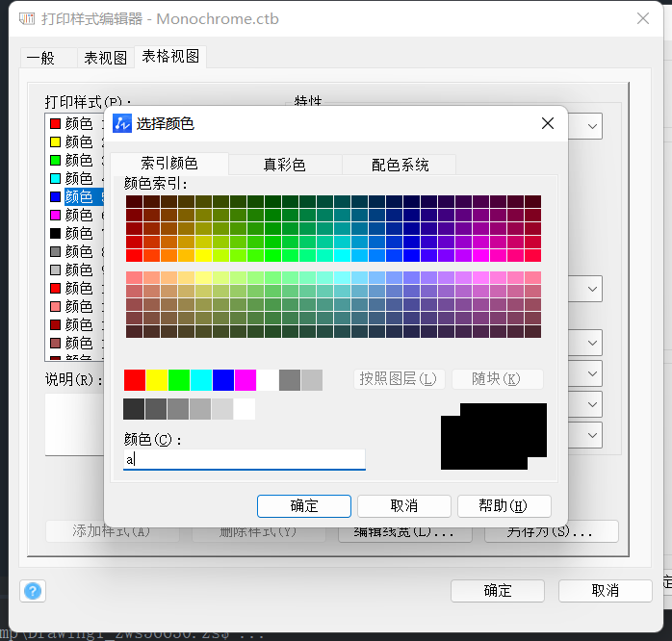Screen dimensions: 672x641
Task: Click the 帮助(H) button
Action: (x=504, y=506)
